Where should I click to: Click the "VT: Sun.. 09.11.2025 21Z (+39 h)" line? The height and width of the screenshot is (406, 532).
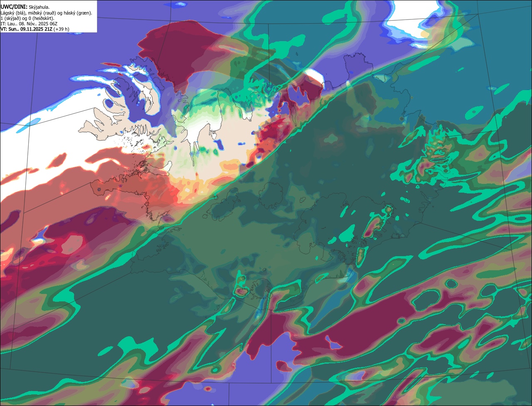(35, 29)
